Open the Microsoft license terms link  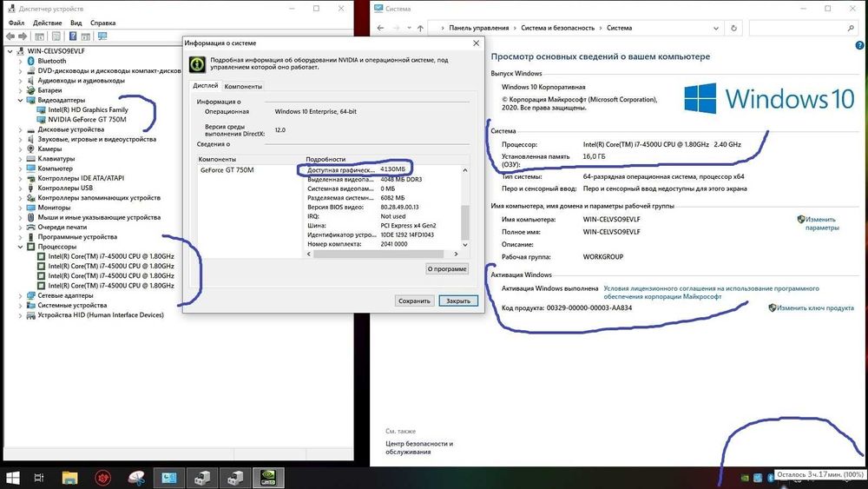point(711,293)
